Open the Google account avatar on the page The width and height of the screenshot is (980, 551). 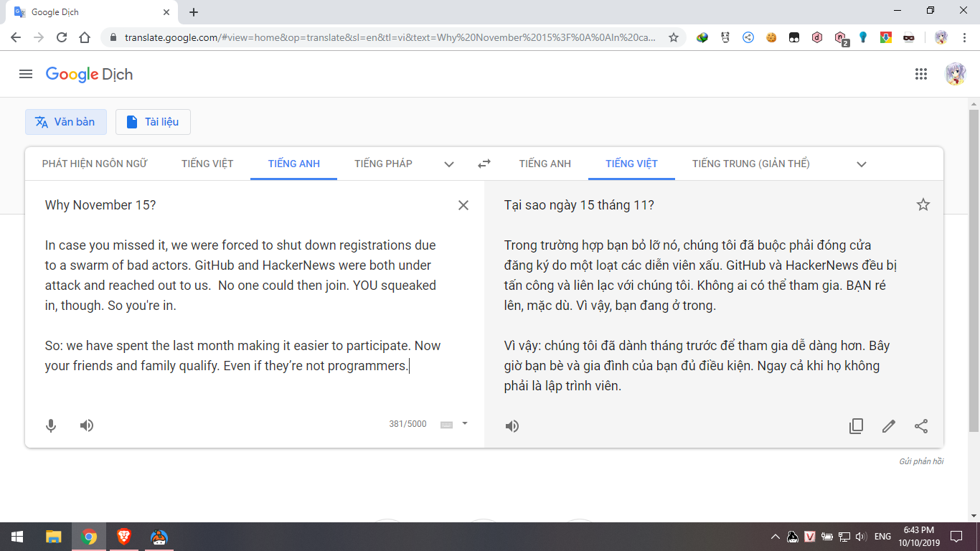[x=955, y=74]
